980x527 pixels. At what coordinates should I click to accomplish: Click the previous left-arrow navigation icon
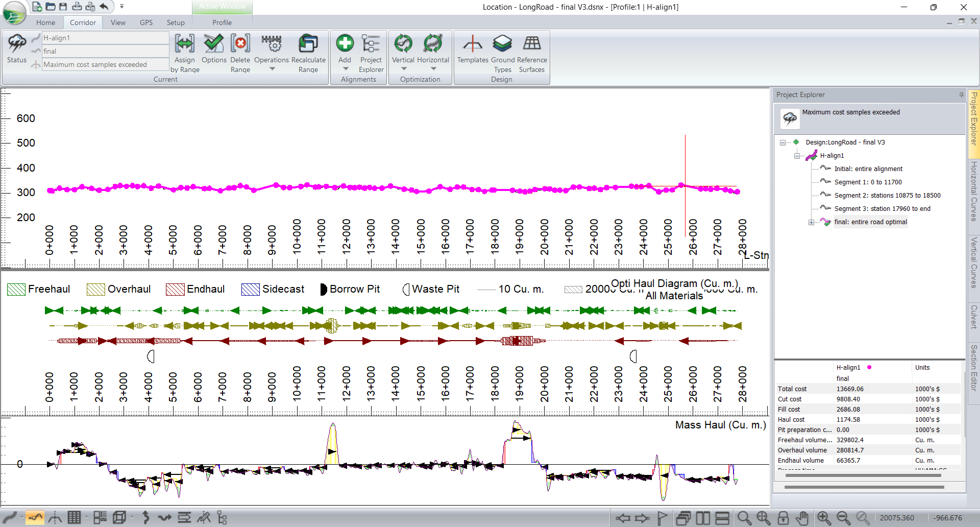[x=623, y=518]
